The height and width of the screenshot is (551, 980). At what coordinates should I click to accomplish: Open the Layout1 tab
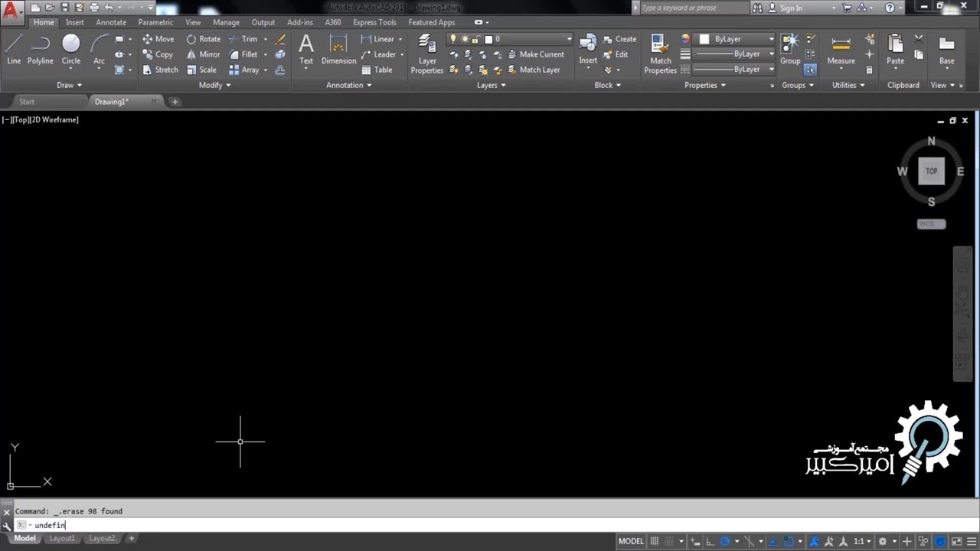(x=62, y=539)
